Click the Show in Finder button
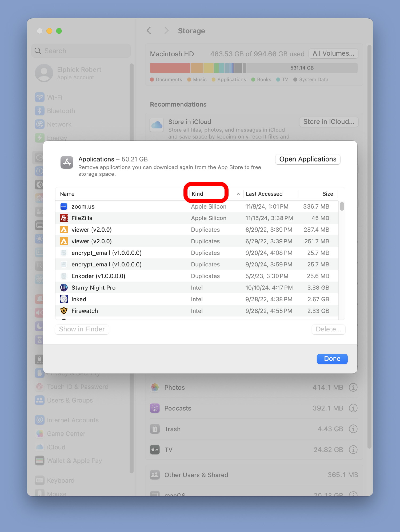Viewport: 400px width, 532px height. (82, 329)
